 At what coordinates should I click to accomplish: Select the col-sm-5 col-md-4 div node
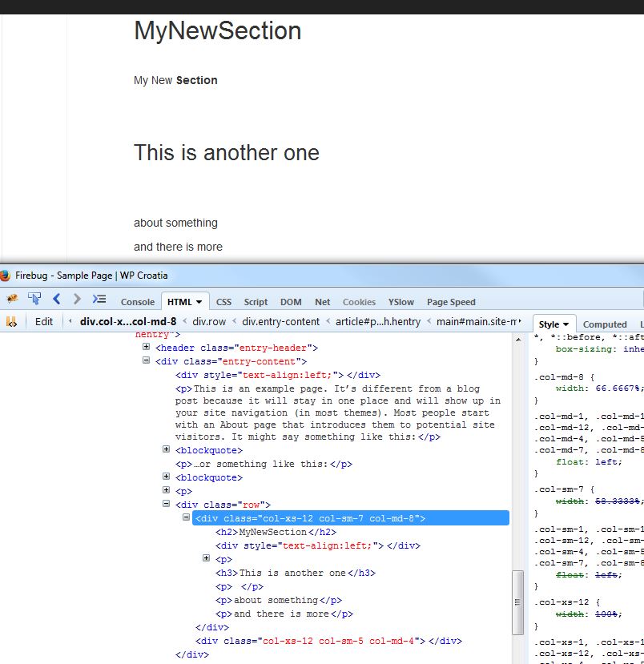click(x=328, y=641)
